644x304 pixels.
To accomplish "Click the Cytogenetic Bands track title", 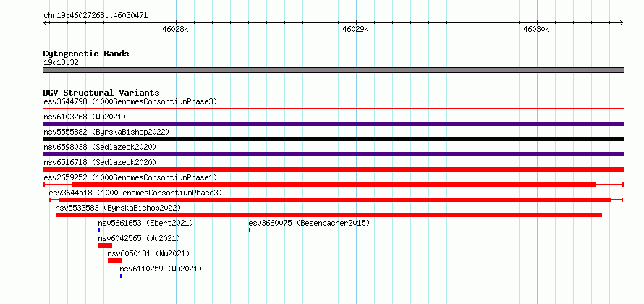I will point(86,54).
